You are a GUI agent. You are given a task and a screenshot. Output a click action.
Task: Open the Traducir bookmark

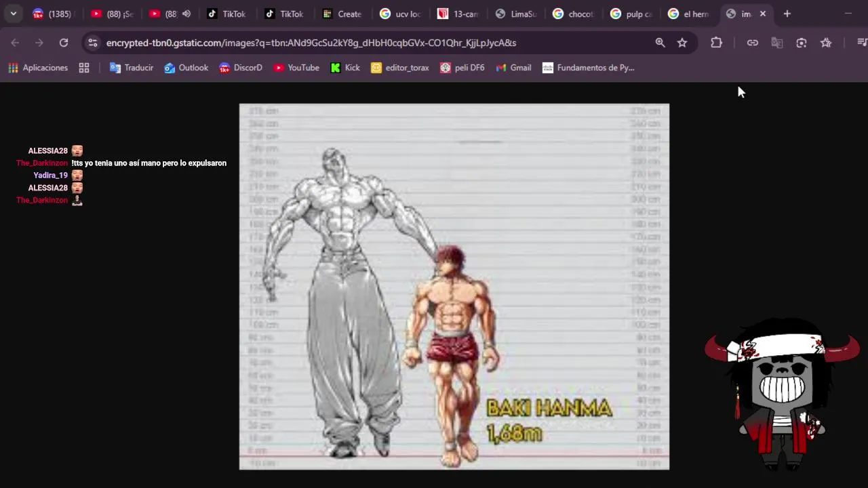click(x=132, y=68)
